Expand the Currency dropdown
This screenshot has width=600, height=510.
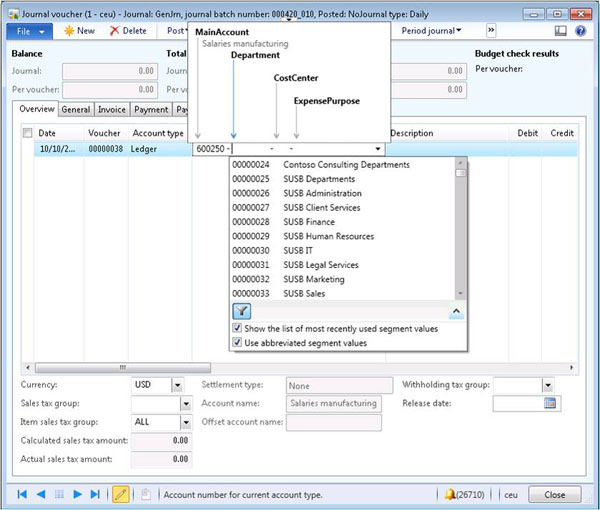(x=177, y=385)
